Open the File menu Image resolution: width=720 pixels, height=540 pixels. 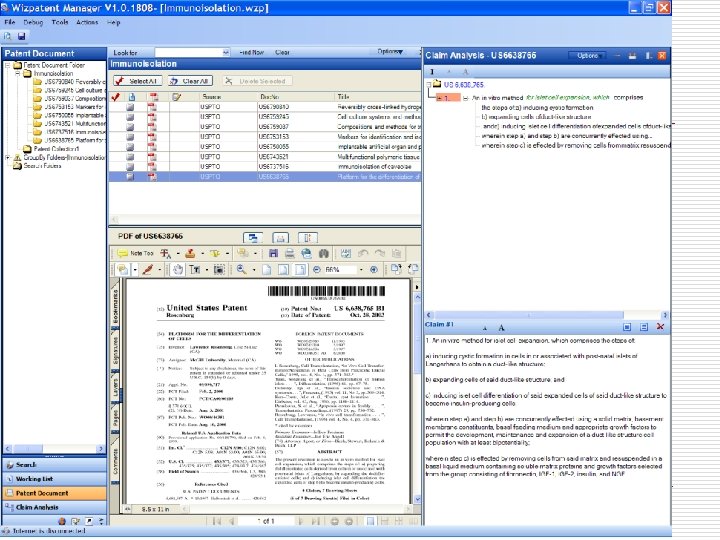tap(9, 22)
